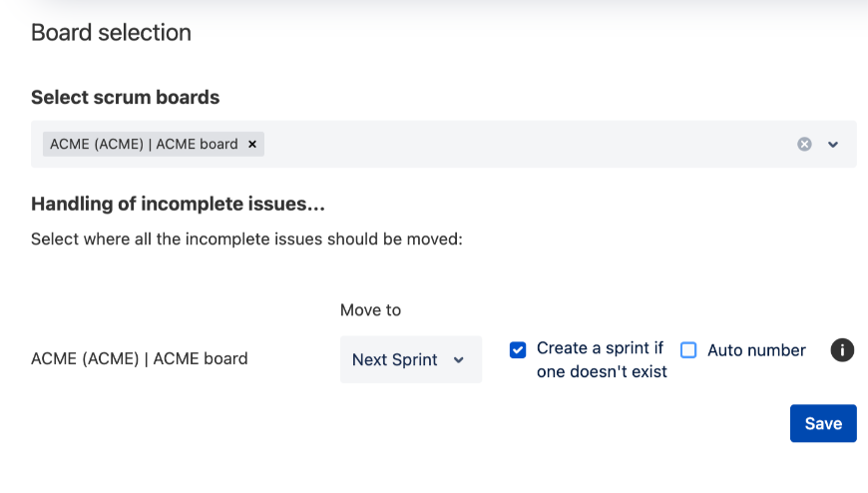
Task: Open the Next Sprint dropdown
Action: [x=410, y=359]
